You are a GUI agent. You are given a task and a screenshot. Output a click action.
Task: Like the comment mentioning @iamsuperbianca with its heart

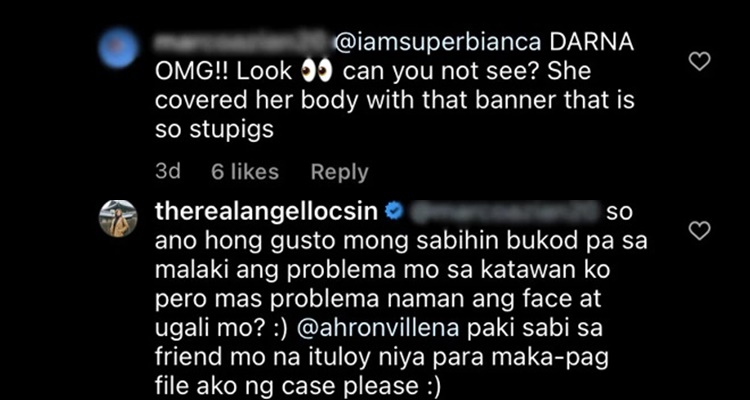click(x=699, y=62)
